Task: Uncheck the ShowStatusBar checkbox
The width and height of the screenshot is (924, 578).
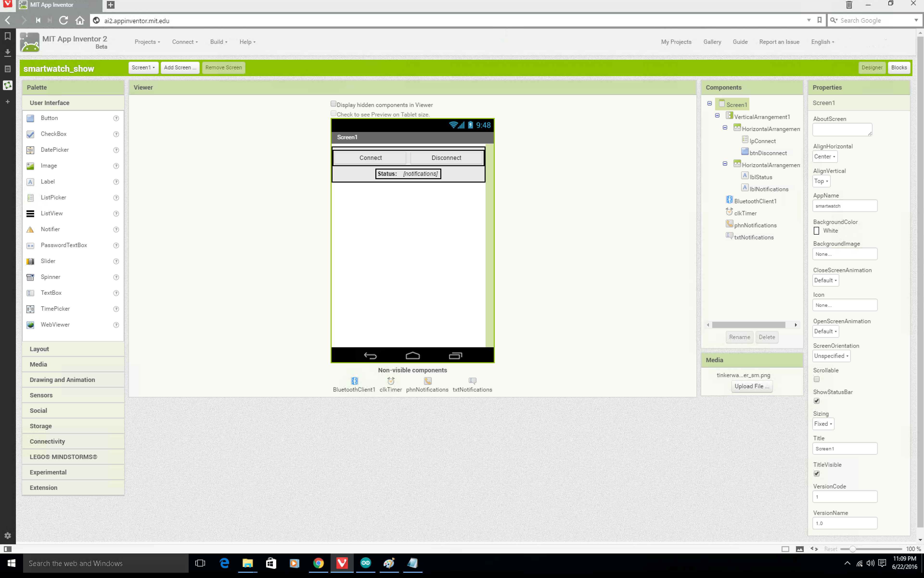Action: click(816, 401)
